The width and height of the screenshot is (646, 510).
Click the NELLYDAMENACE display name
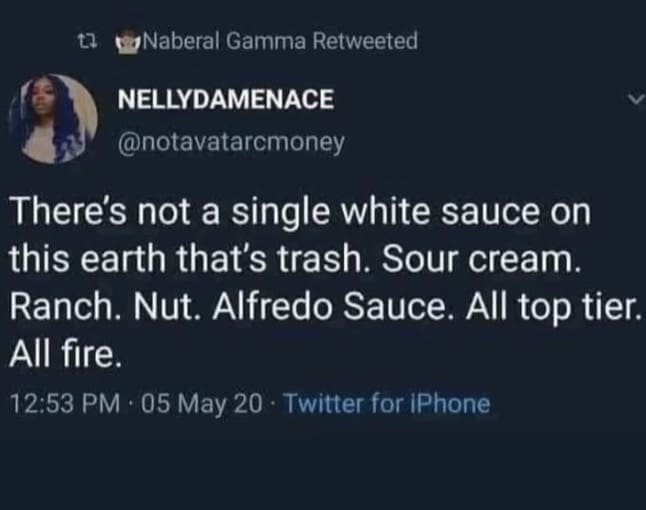tap(226, 101)
